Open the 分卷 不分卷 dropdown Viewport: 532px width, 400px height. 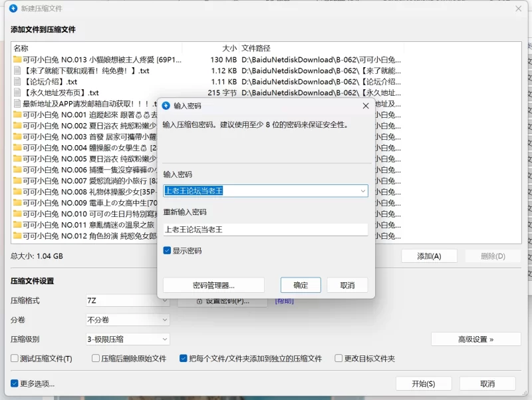[x=128, y=319]
